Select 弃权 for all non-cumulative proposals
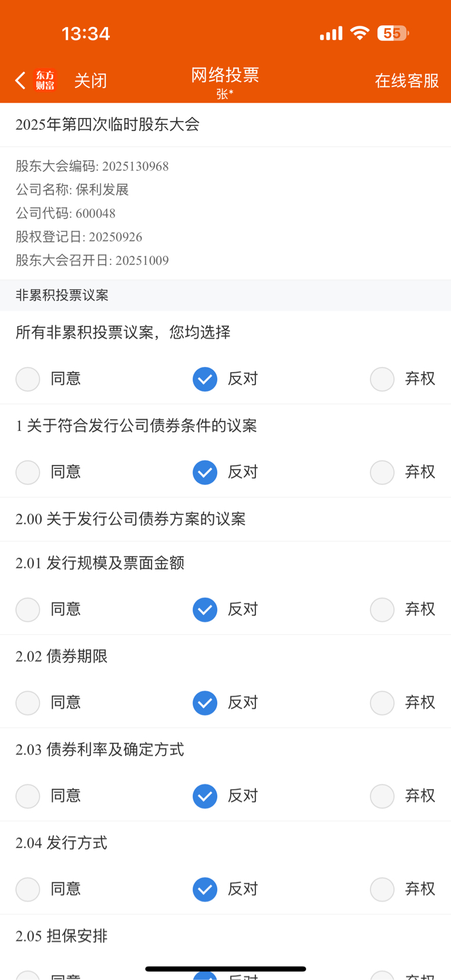The image size is (451, 980). tap(382, 379)
